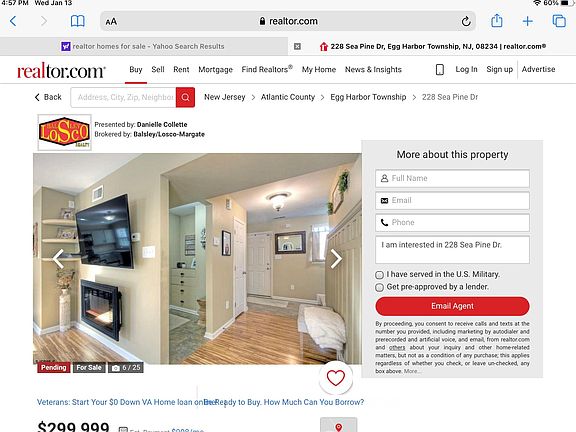The image size is (576, 432).
Task: Click the Email Agent button
Action: pyautogui.click(x=452, y=306)
